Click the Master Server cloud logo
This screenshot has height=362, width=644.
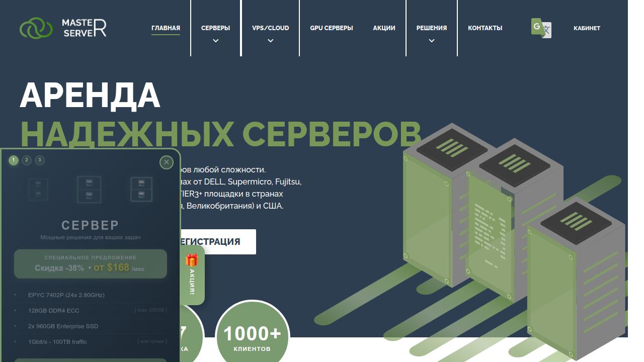[x=63, y=28]
